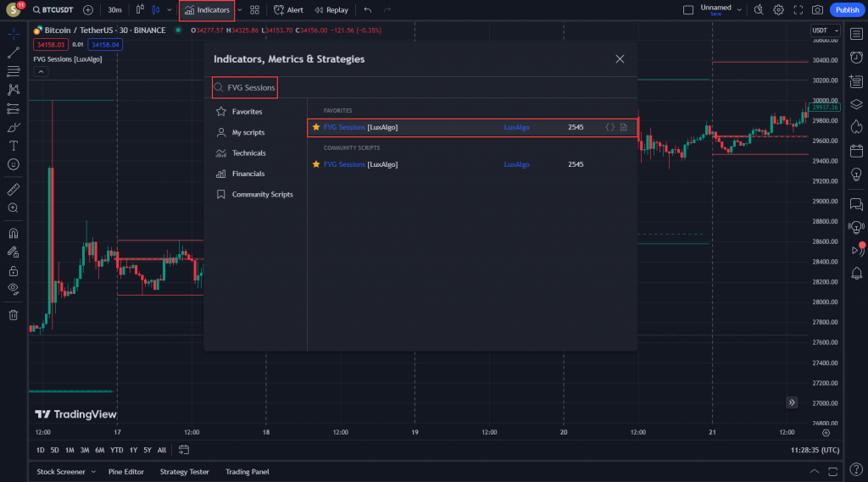Open the Replay bar mode
Screen dimensions: 868x482
point(331,10)
